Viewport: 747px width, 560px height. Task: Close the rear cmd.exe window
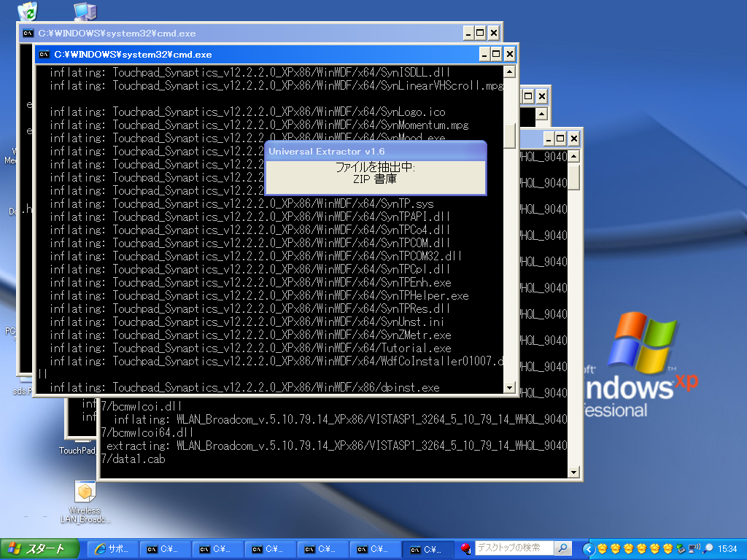[x=494, y=33]
